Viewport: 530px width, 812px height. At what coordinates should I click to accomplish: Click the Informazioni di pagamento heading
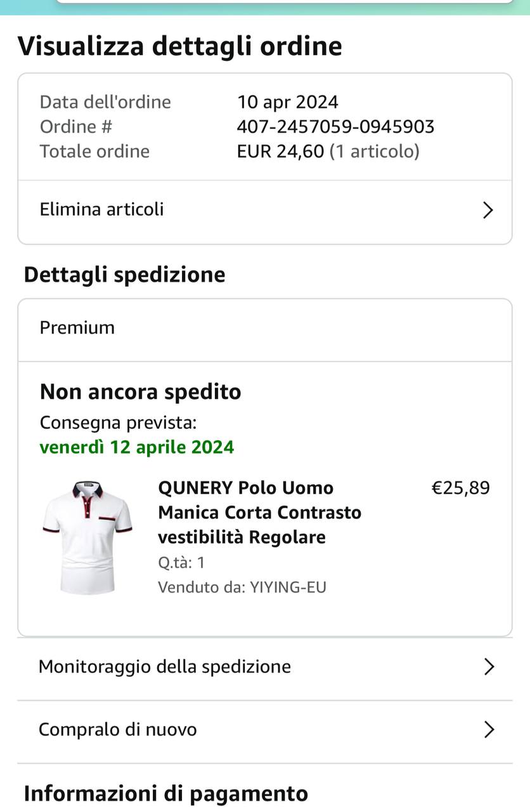[x=165, y=794]
